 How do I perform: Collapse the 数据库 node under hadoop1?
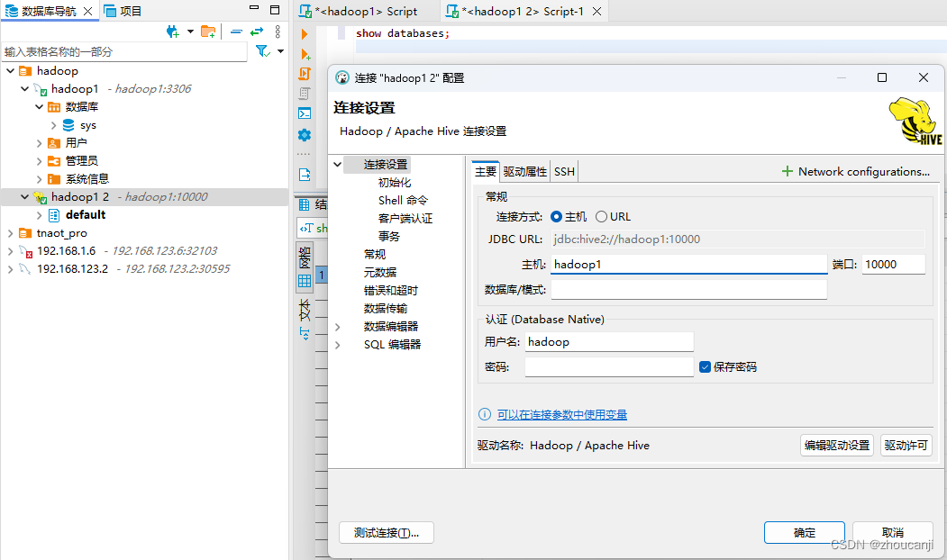click(39, 106)
